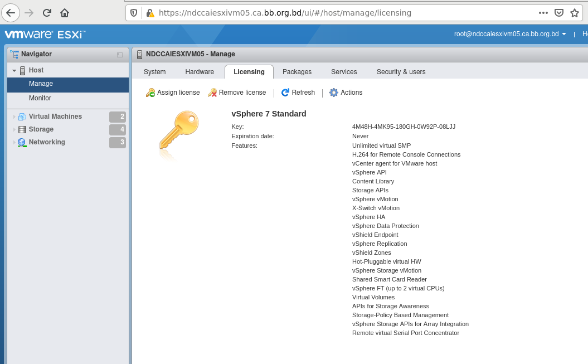Click the expiration value Never
This screenshot has width=588, height=364.
[361, 136]
